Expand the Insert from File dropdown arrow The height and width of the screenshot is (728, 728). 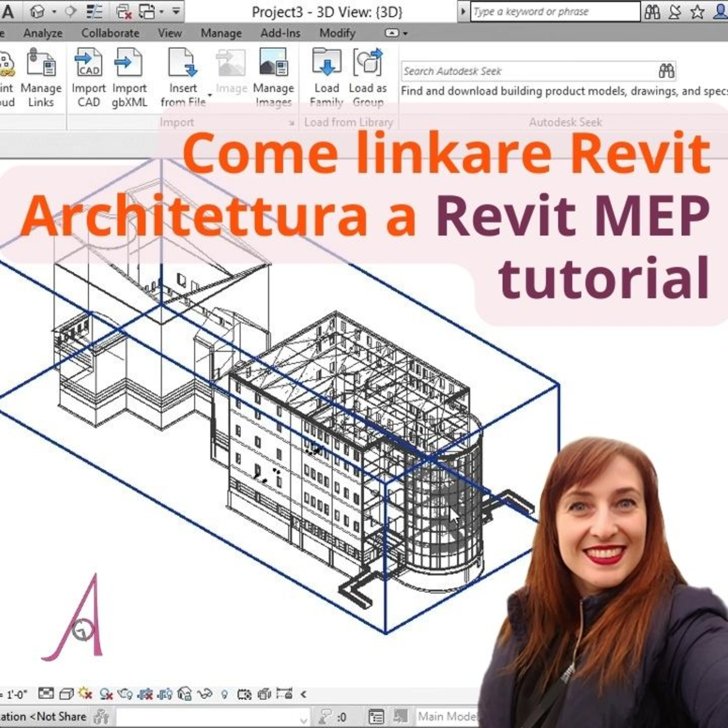[x=210, y=95]
